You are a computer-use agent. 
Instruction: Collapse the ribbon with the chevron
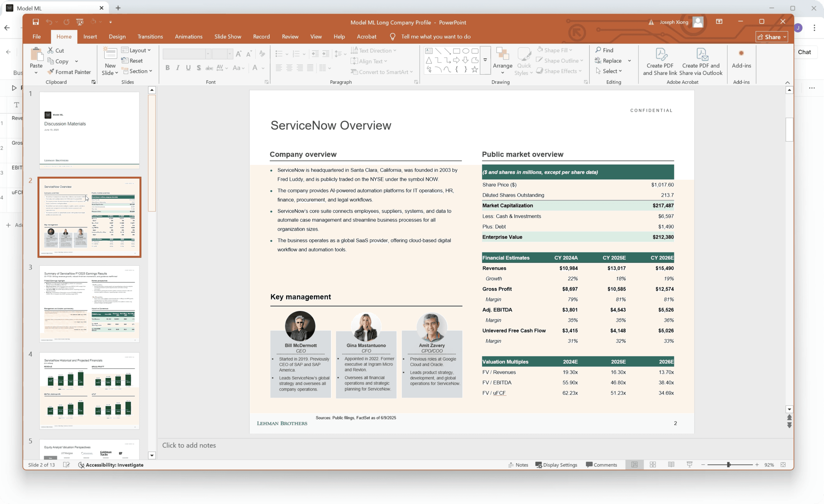(787, 83)
